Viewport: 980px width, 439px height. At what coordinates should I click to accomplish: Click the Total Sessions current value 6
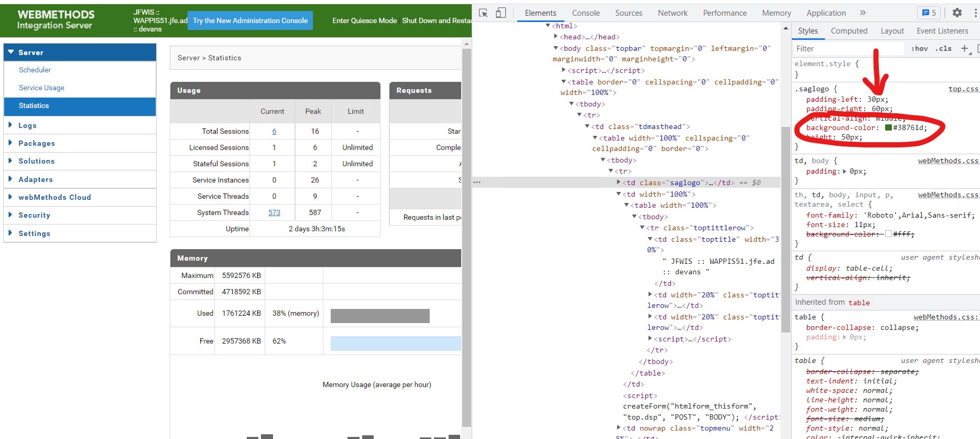tap(274, 131)
